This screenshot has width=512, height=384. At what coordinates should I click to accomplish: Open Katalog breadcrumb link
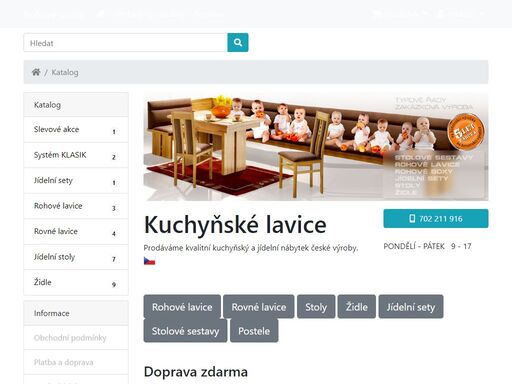pyautogui.click(x=65, y=72)
